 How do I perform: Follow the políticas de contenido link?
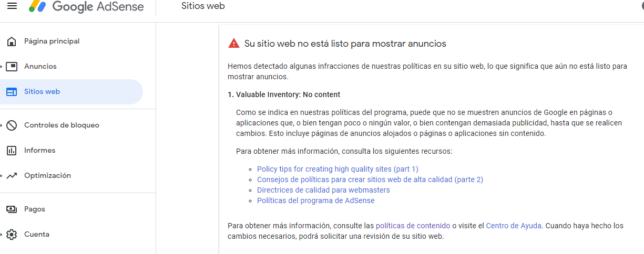coord(413,226)
